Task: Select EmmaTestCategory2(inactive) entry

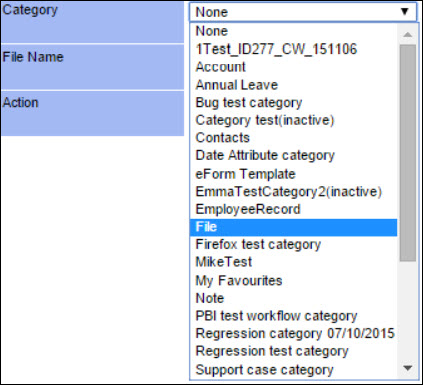Action: coord(294,192)
